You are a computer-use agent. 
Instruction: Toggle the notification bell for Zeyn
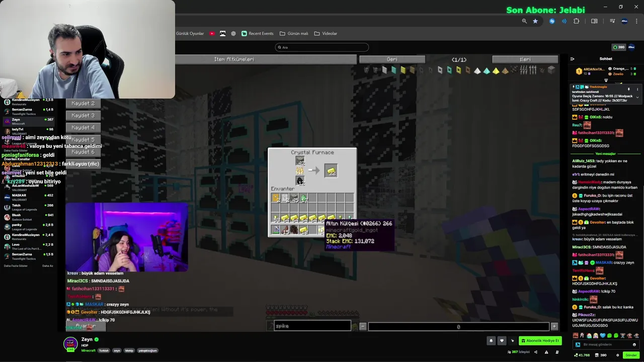[x=491, y=341]
